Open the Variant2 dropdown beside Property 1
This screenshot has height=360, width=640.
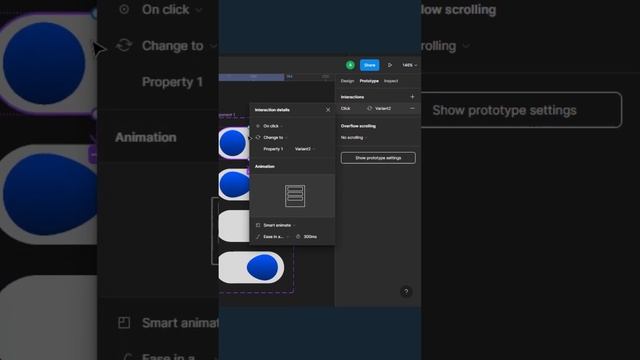coord(304,149)
